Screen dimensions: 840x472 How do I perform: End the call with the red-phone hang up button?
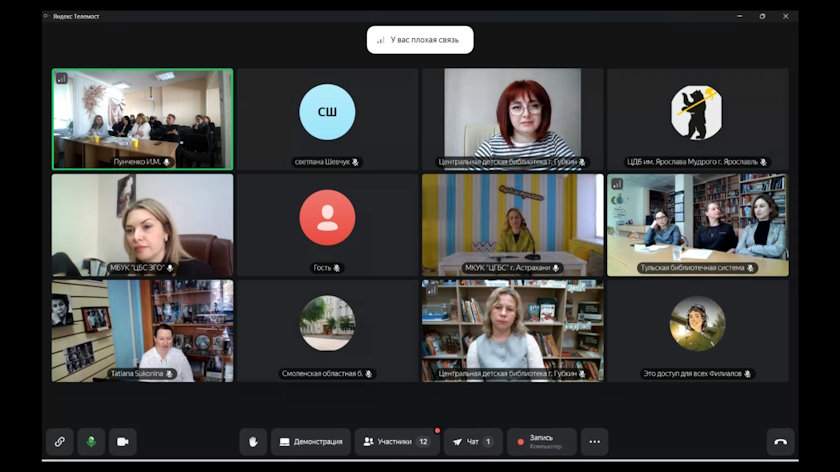(x=780, y=441)
